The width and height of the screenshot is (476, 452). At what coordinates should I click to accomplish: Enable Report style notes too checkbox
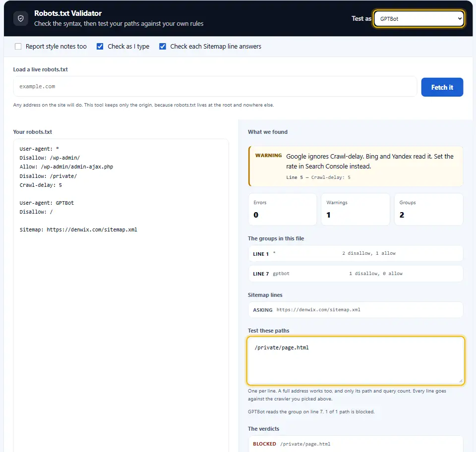coord(18,47)
